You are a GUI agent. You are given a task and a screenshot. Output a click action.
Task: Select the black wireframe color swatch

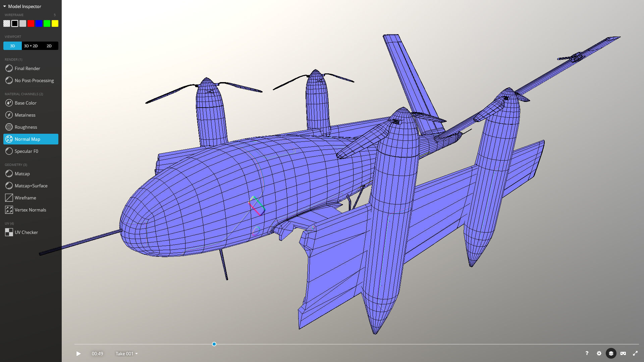pyautogui.click(x=15, y=23)
